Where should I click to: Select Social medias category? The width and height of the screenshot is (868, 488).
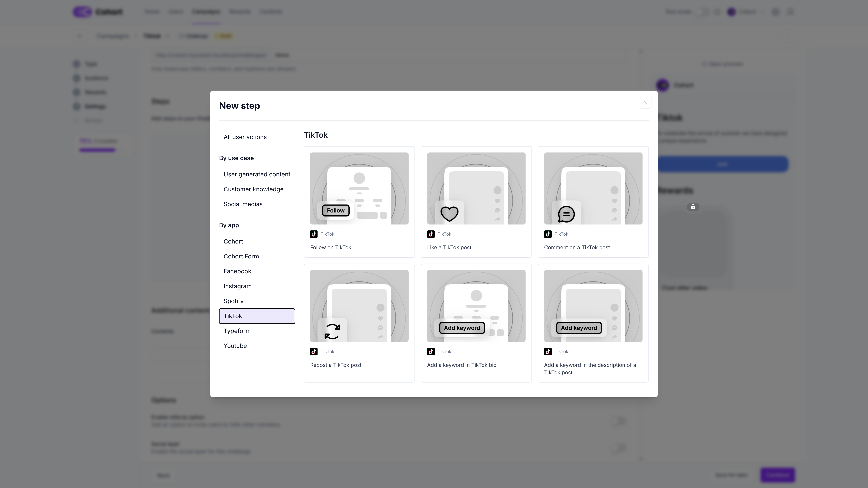[x=243, y=204]
